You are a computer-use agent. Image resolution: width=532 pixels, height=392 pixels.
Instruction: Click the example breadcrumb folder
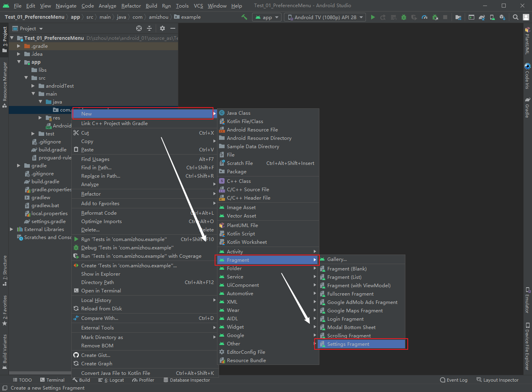(x=187, y=17)
